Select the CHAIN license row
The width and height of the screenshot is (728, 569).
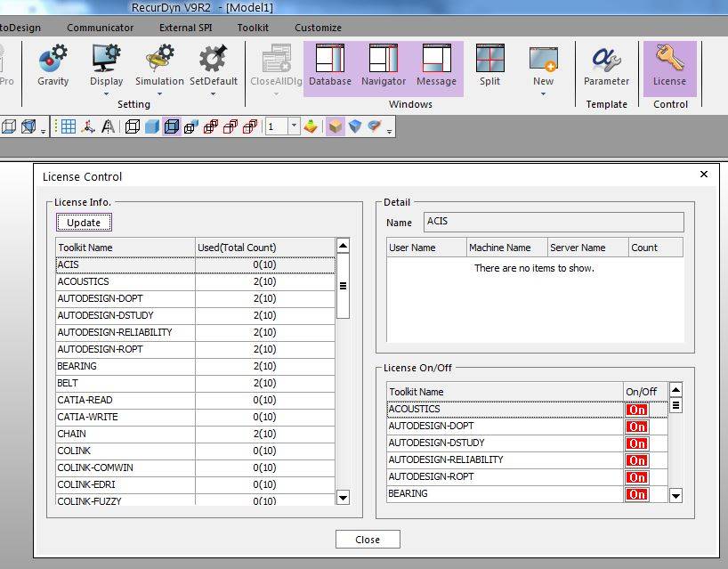pyautogui.click(x=195, y=434)
